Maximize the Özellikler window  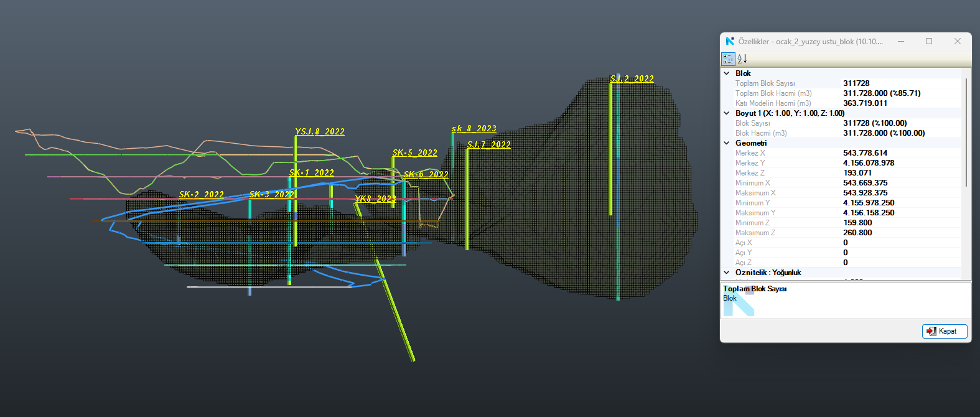tap(929, 42)
